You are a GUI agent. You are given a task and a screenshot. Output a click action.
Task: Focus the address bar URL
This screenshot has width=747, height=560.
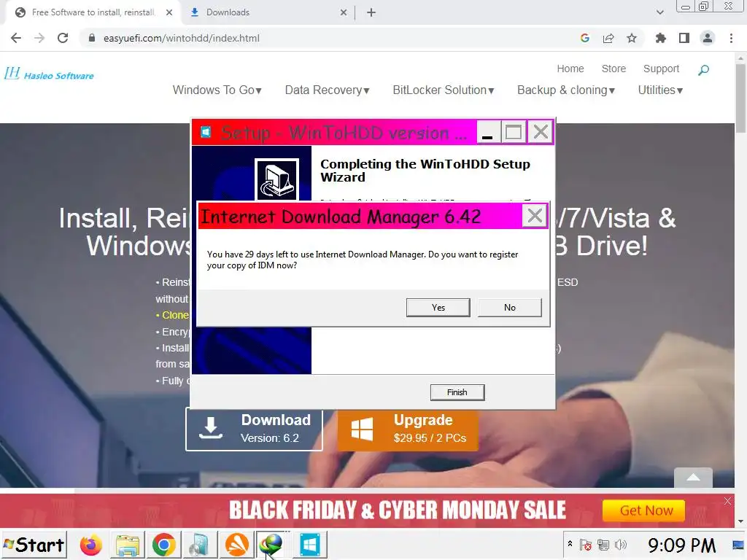pos(182,38)
